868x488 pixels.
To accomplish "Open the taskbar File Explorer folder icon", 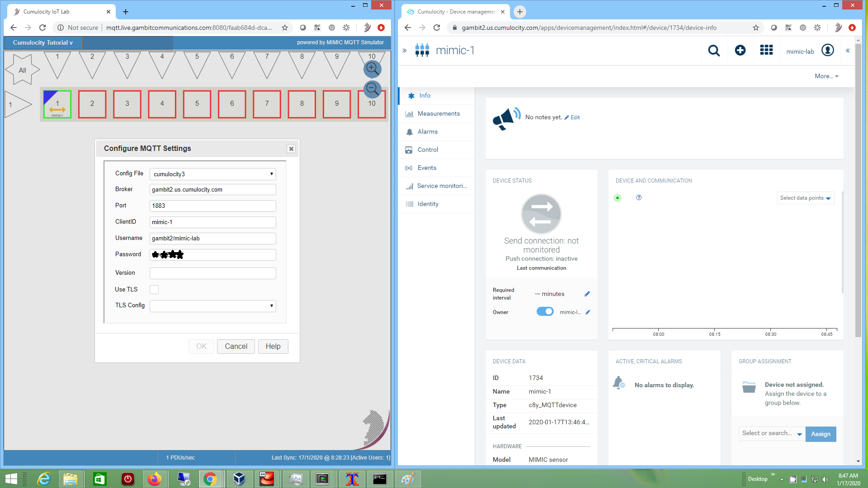I will (x=71, y=479).
